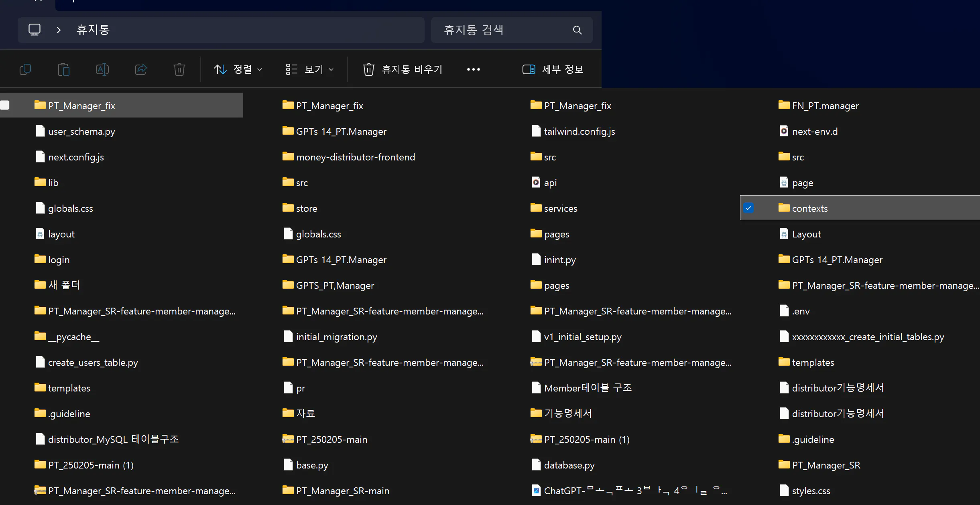The image size is (980, 505).
Task: Click the 휴지통 검색 search field
Action: (512, 30)
